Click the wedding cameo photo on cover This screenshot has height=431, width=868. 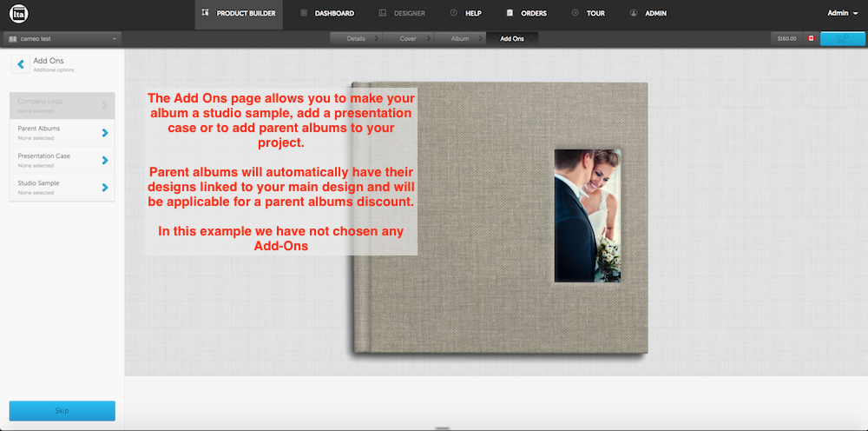(x=588, y=215)
